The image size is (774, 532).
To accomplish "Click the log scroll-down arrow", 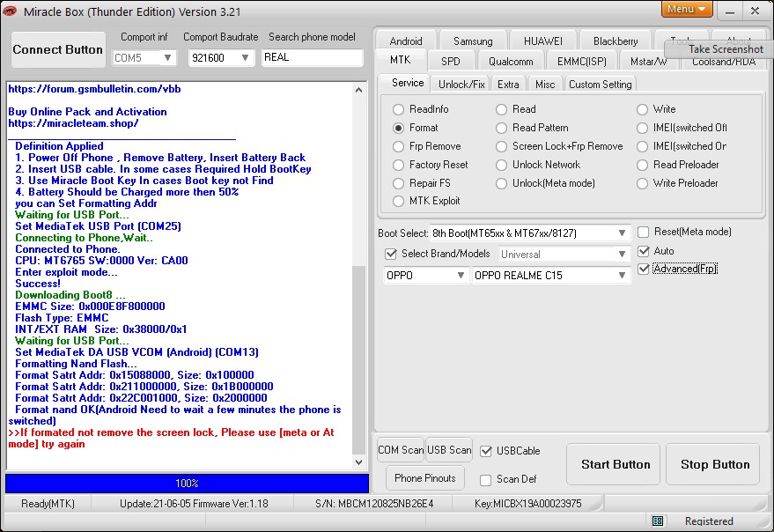I will pyautogui.click(x=359, y=462).
